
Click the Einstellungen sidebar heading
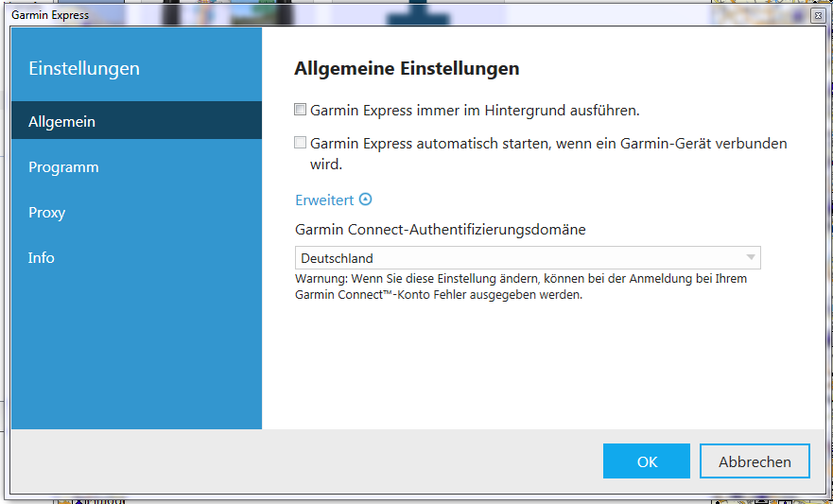[x=84, y=69]
